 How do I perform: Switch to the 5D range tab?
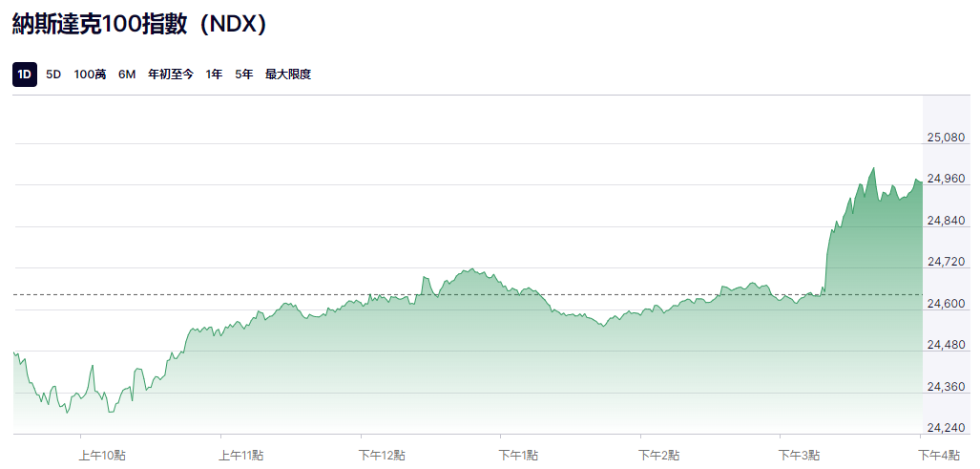point(53,75)
